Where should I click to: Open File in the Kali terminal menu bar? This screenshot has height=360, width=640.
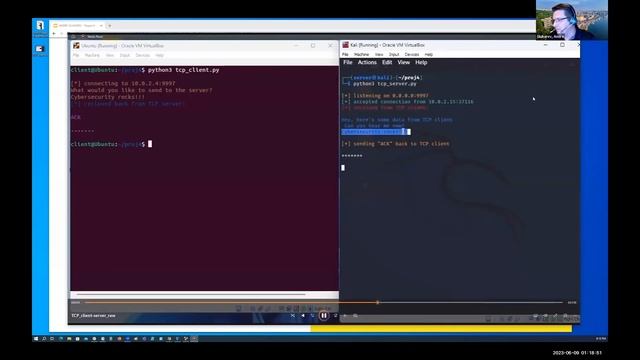[x=348, y=62]
